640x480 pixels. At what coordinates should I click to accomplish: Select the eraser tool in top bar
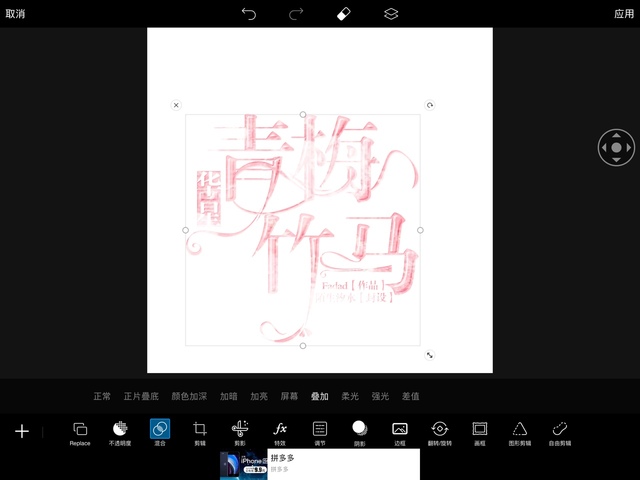coord(343,14)
